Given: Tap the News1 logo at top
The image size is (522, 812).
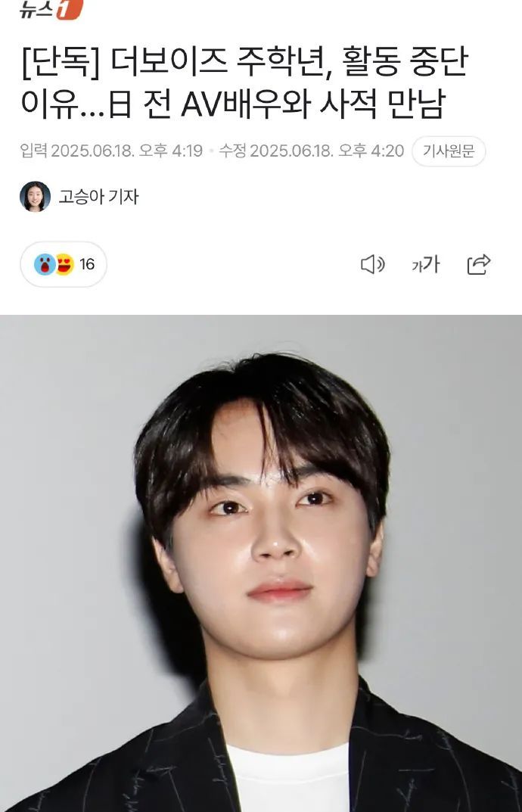Looking at the screenshot, I should pos(51,9).
